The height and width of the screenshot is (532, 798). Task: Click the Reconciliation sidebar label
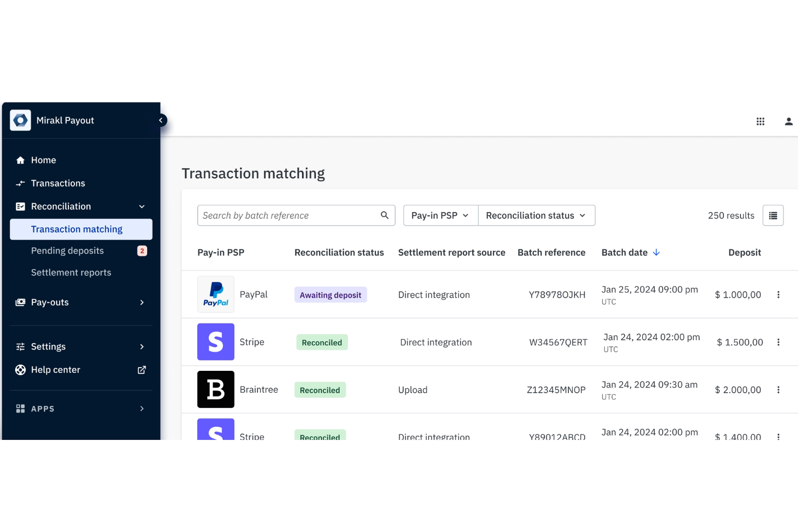click(61, 206)
